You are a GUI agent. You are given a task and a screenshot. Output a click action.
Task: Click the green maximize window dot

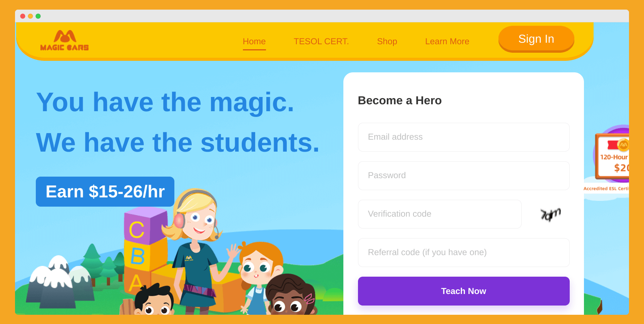coord(38,16)
